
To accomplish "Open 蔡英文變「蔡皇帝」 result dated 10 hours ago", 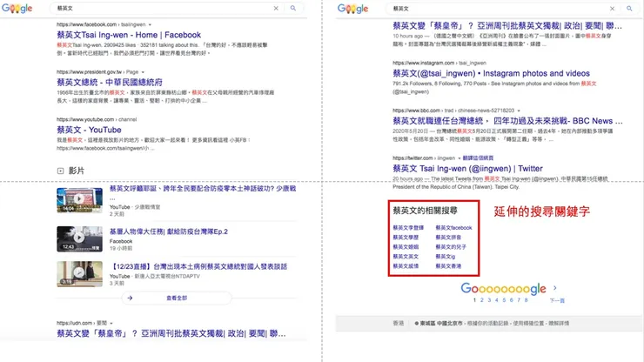I will click(507, 26).
